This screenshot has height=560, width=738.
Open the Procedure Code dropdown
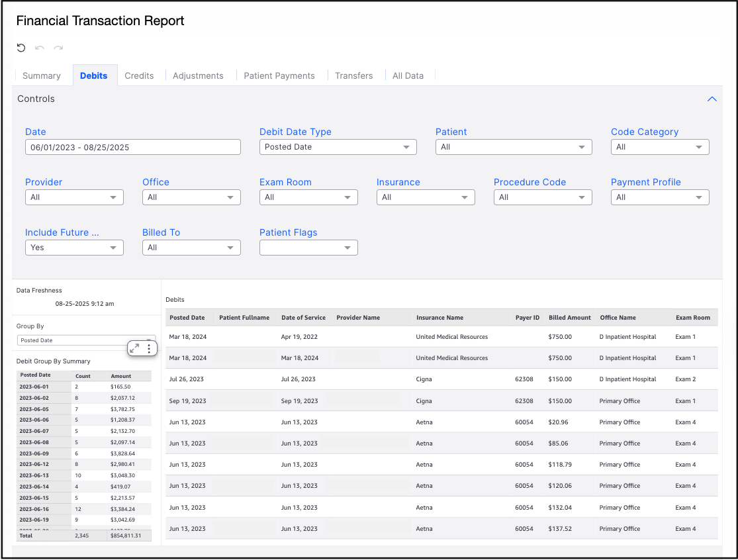pos(543,197)
